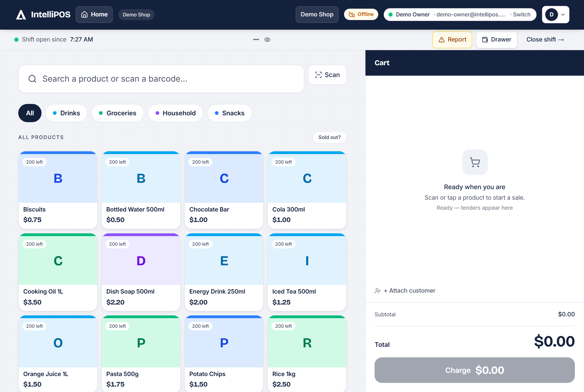Filter by Household category
This screenshot has height=392, width=584.
[175, 113]
